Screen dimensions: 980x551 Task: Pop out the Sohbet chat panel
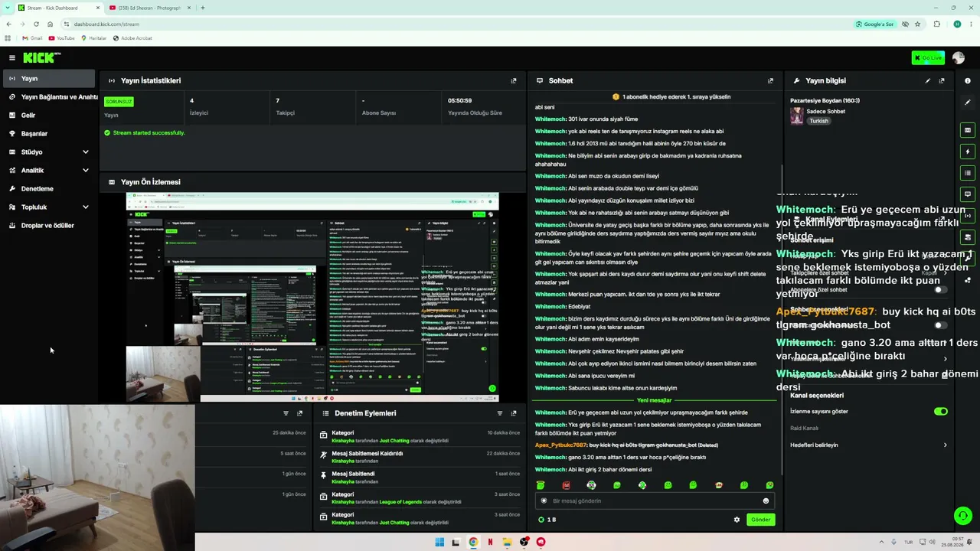[770, 80]
